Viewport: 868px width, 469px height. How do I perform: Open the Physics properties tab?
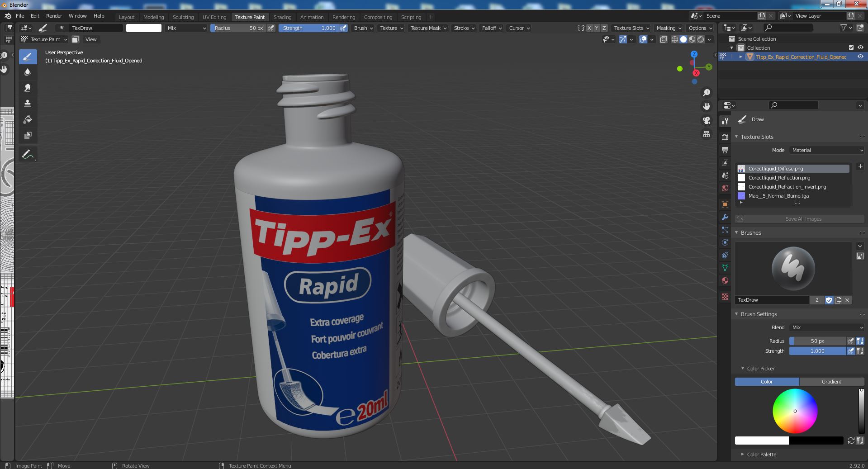725,242
